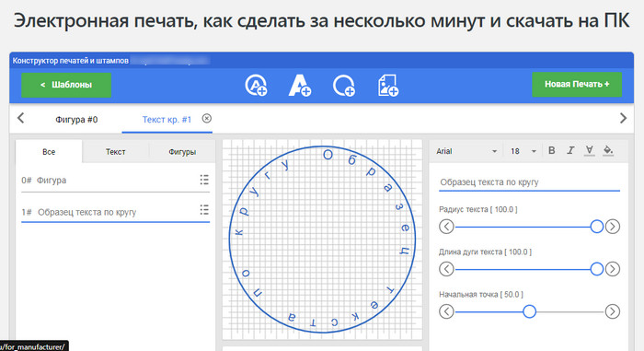
Task: Increase 'Начальная точка' with its right arrow
Action: click(x=613, y=311)
